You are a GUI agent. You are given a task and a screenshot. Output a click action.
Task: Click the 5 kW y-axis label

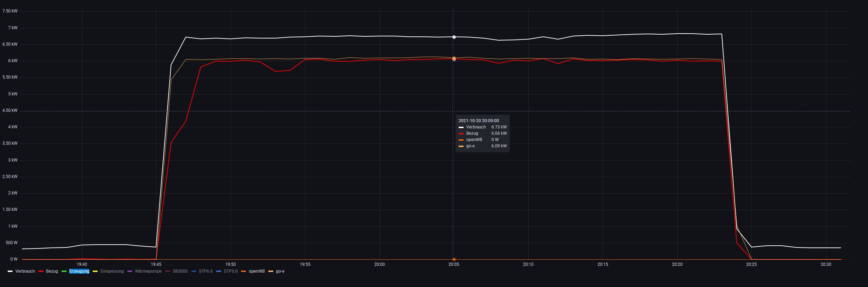coord(13,94)
